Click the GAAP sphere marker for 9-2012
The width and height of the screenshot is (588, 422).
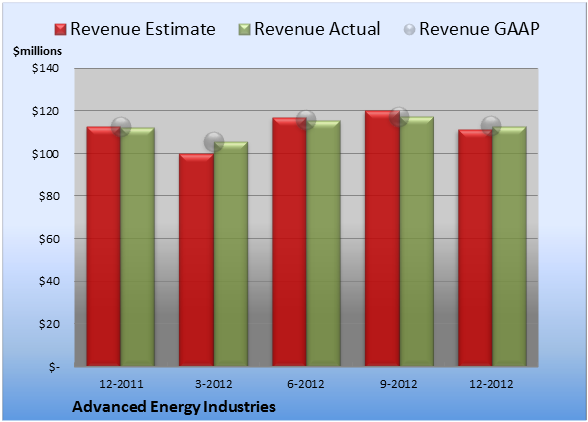click(x=399, y=117)
